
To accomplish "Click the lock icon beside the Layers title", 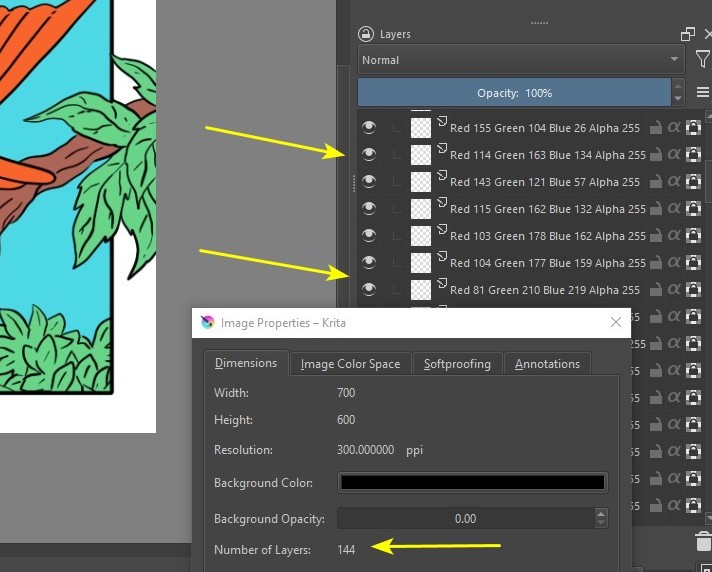I will click(366, 34).
